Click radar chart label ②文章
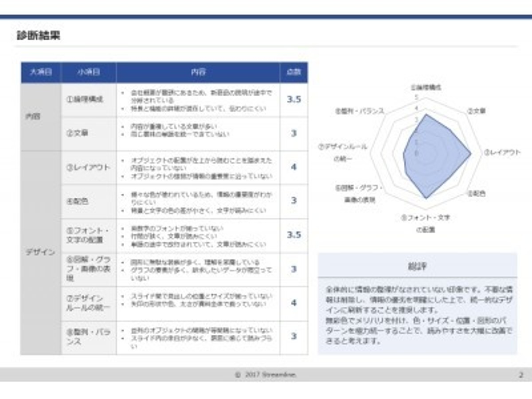The width and height of the screenshot is (532, 399). (x=477, y=110)
